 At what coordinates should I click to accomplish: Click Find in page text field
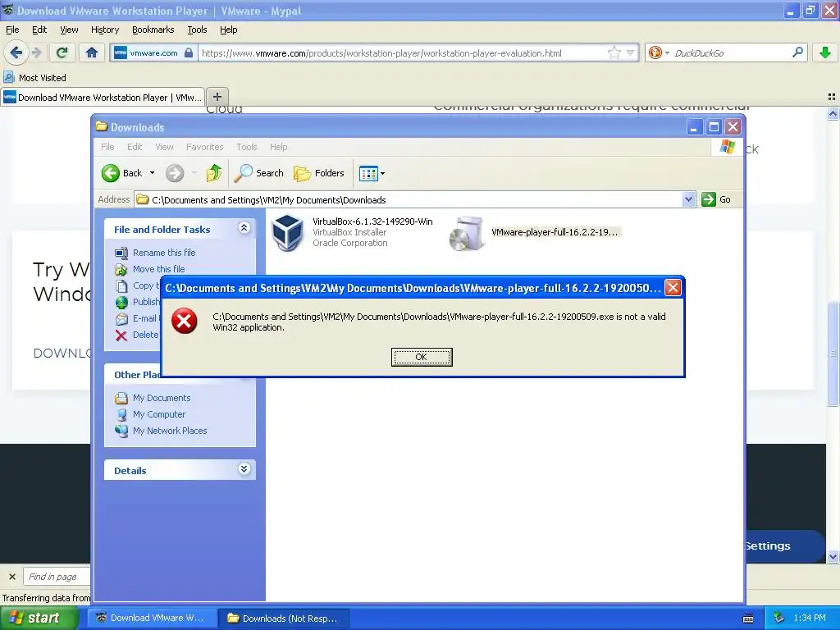click(57, 577)
